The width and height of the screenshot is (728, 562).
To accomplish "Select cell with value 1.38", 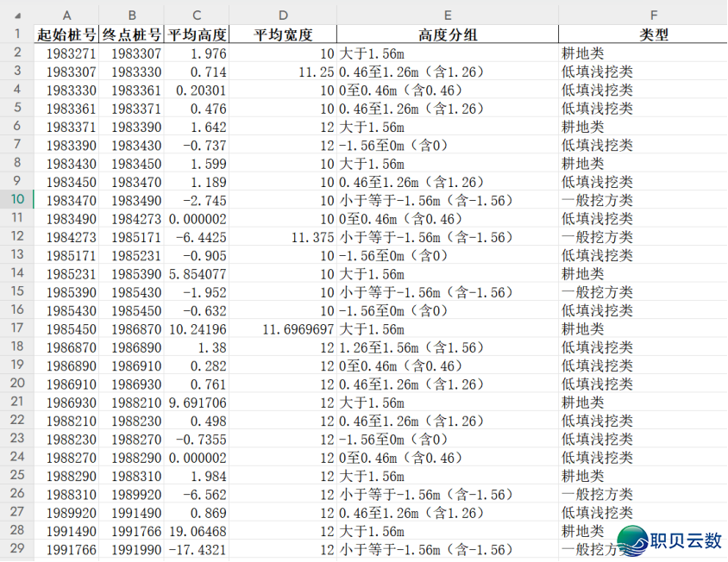I will (197, 347).
